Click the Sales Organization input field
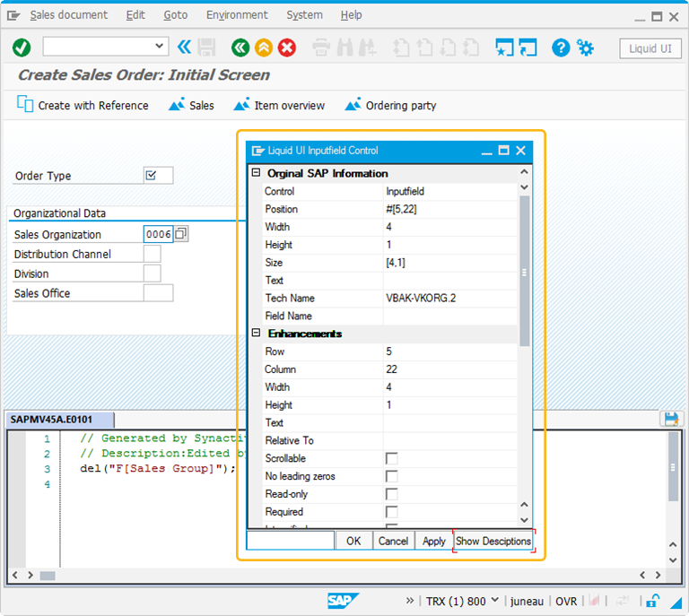This screenshot has height=616, width=689. pyautogui.click(x=158, y=234)
